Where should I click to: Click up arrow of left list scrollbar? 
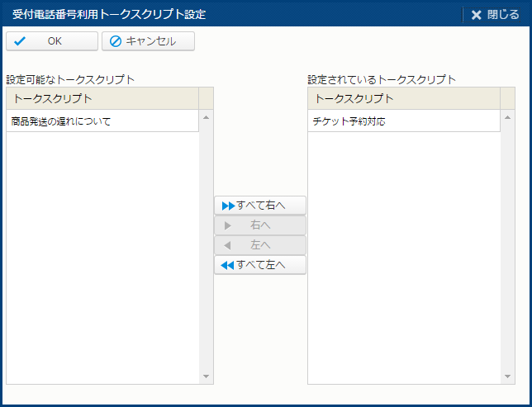[x=206, y=117]
